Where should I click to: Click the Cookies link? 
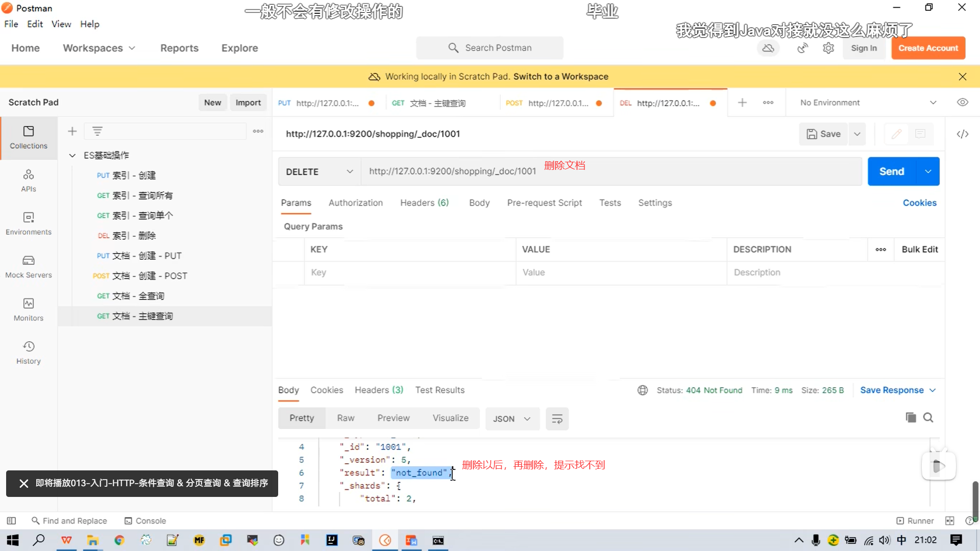(919, 203)
